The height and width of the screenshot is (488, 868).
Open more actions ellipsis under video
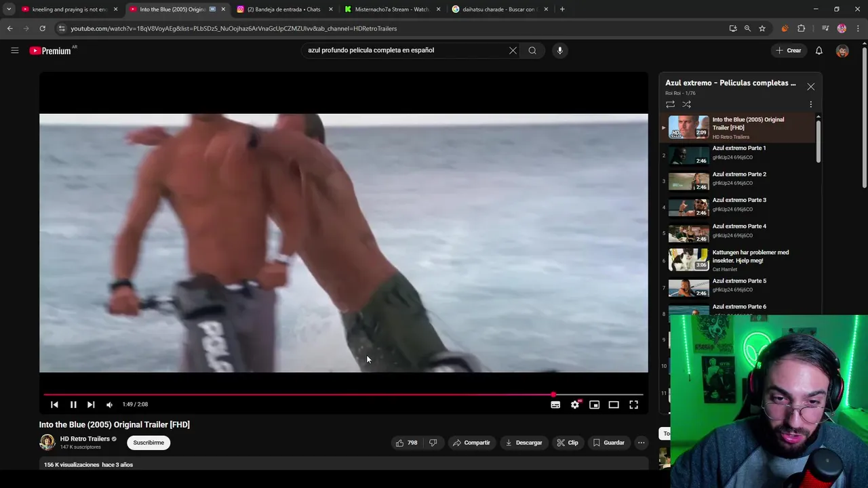641,443
